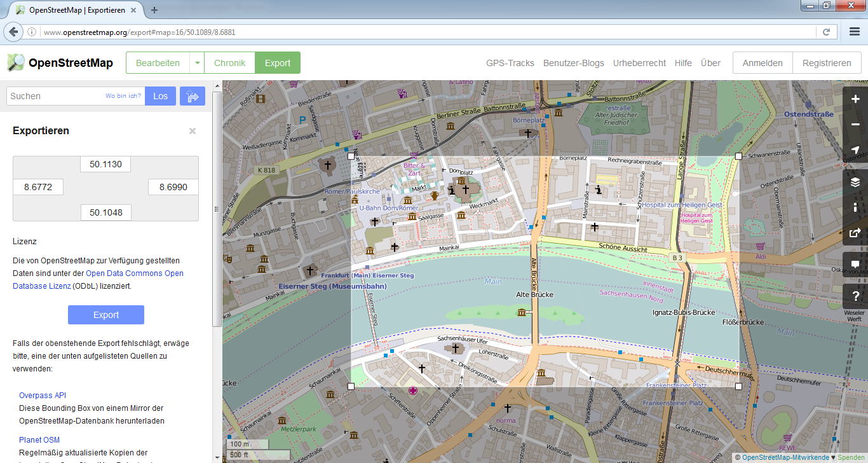Click the bottom-right handle of export selection box

pos(738,386)
